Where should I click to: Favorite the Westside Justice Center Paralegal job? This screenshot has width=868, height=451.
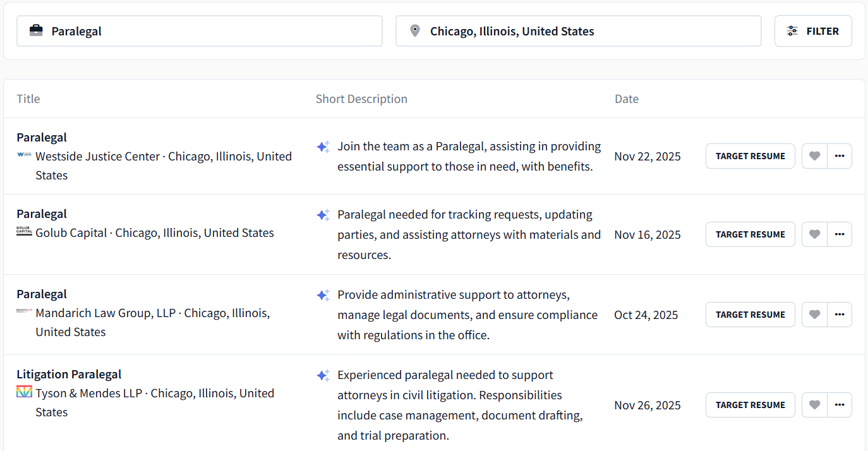point(814,156)
